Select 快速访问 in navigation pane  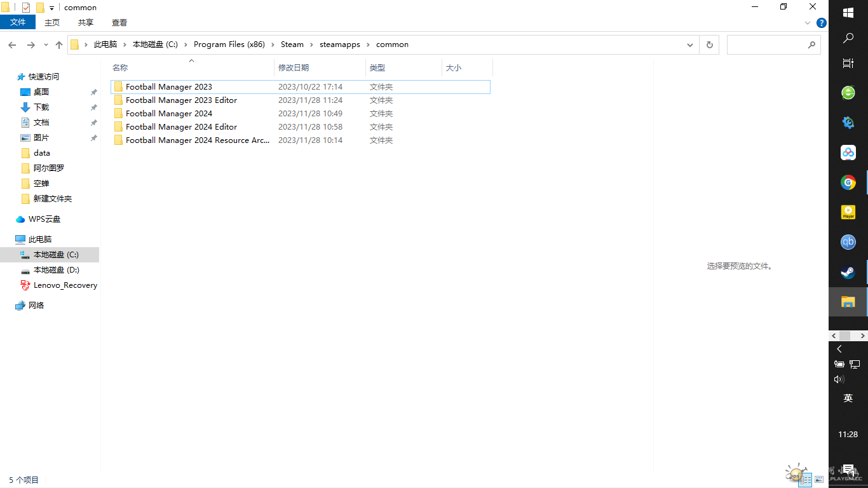43,77
